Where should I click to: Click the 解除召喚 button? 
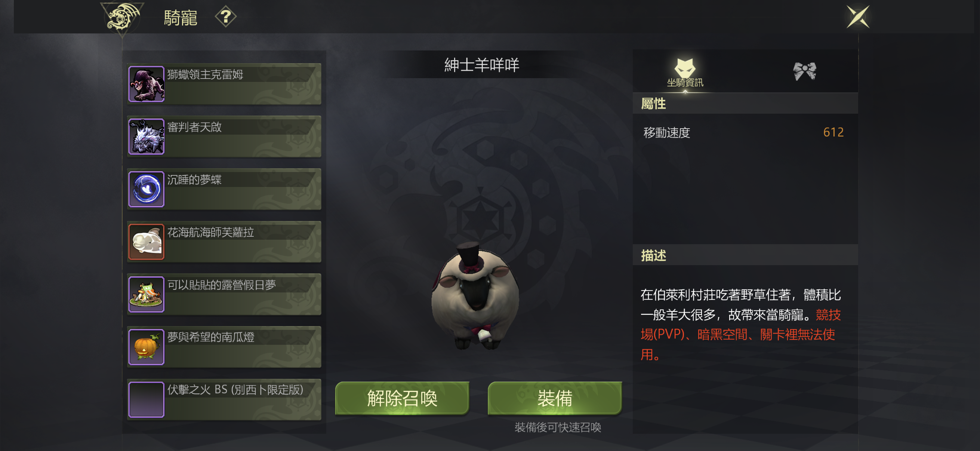click(402, 399)
